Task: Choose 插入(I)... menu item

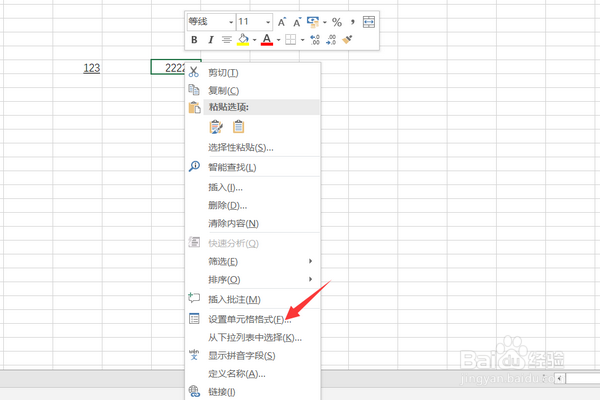Action: (252, 187)
